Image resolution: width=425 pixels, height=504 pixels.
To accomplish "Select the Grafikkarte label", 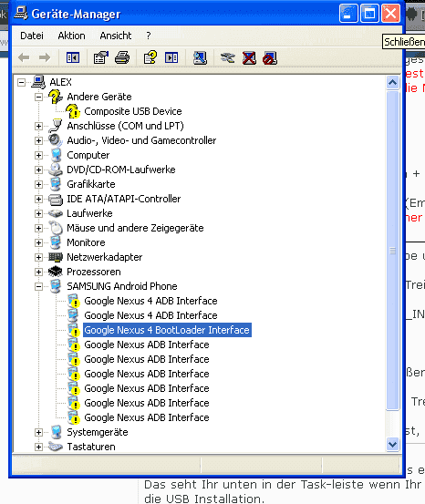I will coord(91,184).
